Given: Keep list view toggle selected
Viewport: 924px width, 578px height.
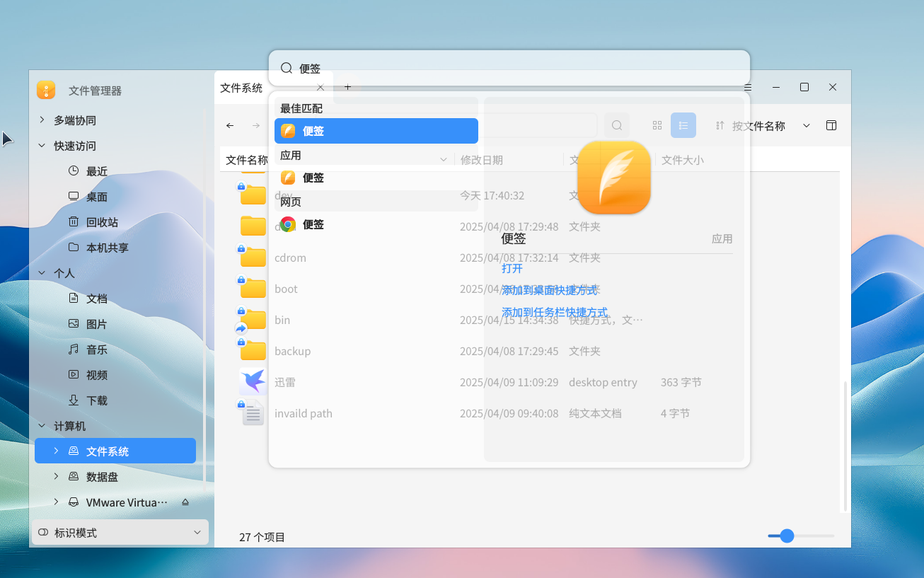Looking at the screenshot, I should point(683,125).
